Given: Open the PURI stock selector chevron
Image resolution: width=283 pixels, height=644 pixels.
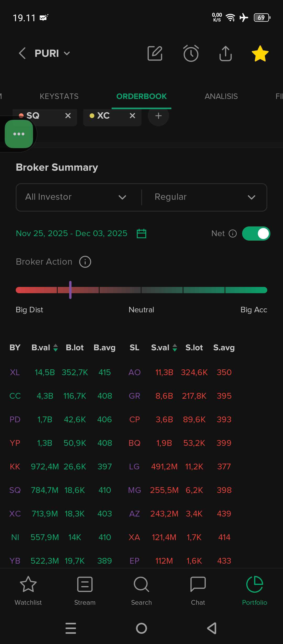Looking at the screenshot, I should [67, 53].
